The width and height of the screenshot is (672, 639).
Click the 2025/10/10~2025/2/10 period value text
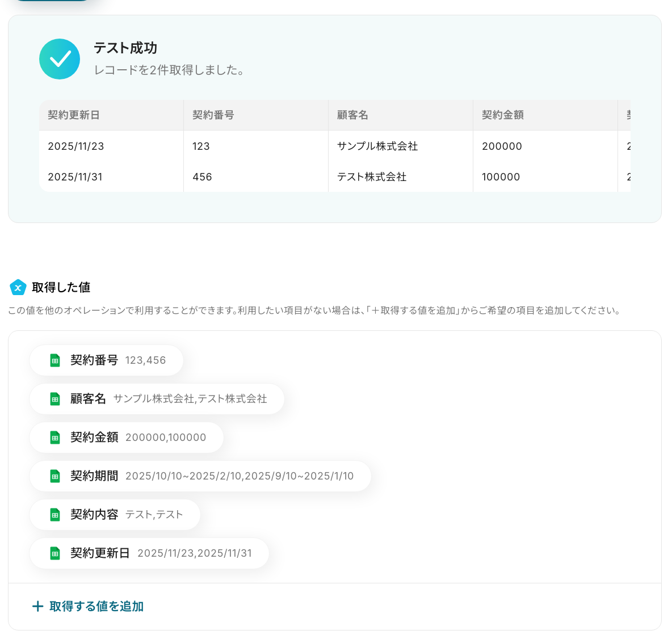[x=240, y=476]
